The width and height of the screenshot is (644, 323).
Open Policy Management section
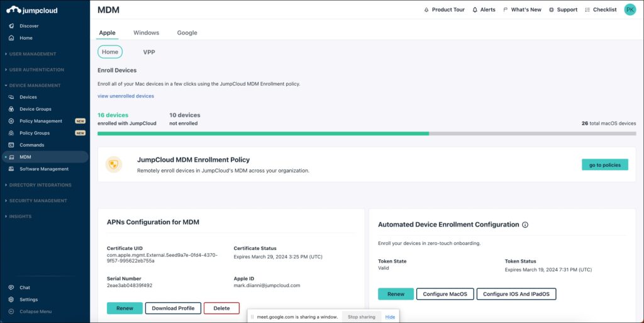point(40,121)
